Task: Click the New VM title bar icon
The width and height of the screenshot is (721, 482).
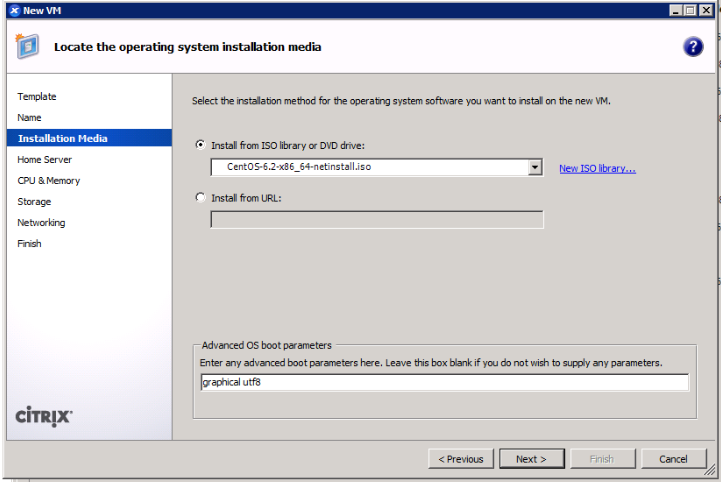Action: pos(13,10)
